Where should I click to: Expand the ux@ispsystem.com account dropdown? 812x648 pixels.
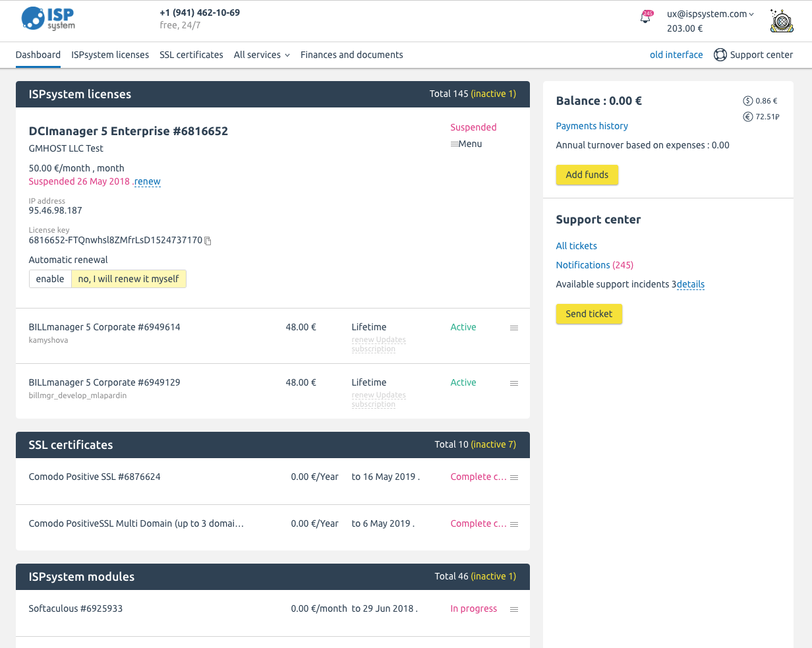click(x=710, y=14)
